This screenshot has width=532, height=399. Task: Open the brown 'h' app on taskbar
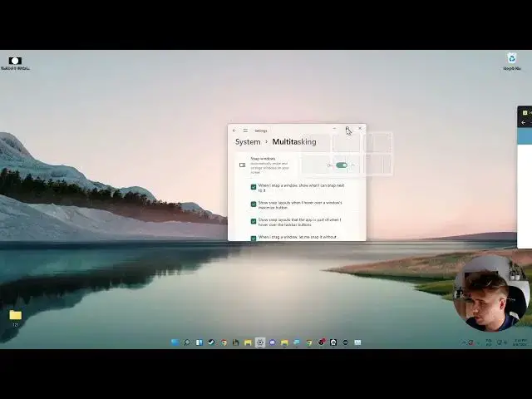pos(235,342)
